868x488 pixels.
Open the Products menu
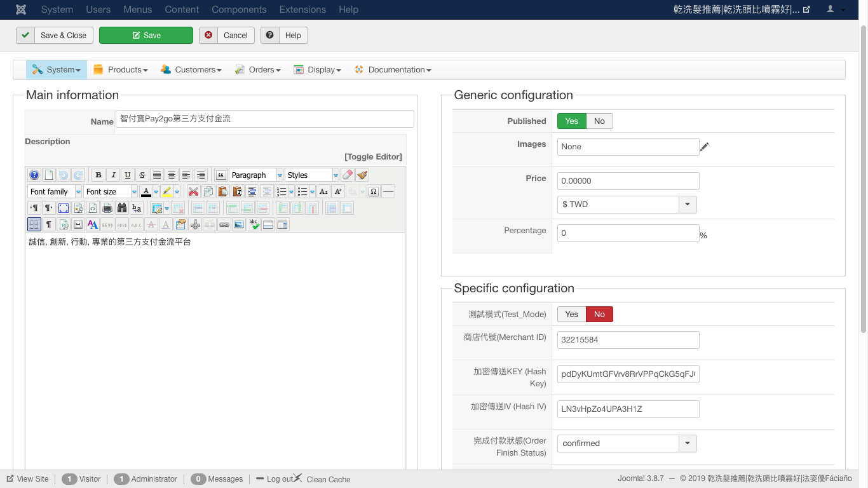point(121,70)
